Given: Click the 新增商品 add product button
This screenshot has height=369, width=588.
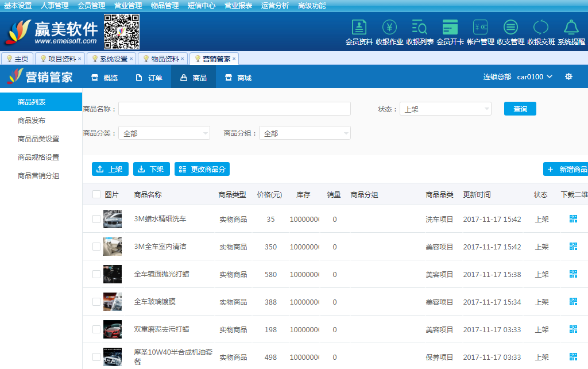Looking at the screenshot, I should [x=566, y=170].
